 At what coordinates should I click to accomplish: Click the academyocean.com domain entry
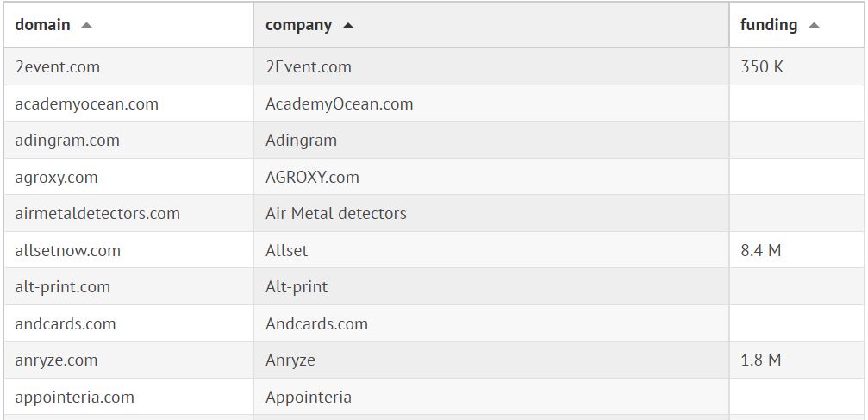(87, 103)
